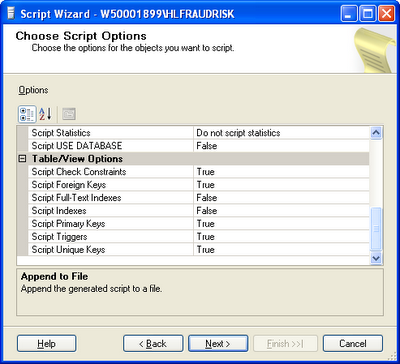Image resolution: width=400 pixels, height=364 pixels.
Task: Minimize the Script Wizard window
Action: [349, 14]
